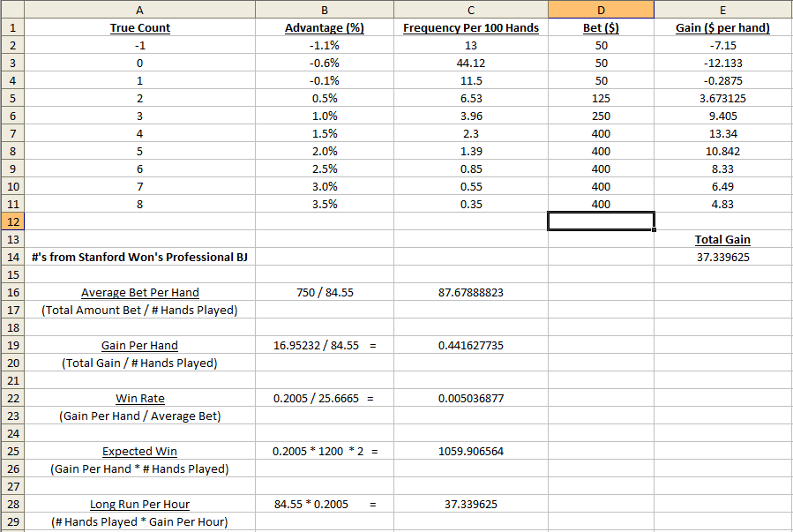Click the frequency '1.39' cell

pyautogui.click(x=471, y=151)
